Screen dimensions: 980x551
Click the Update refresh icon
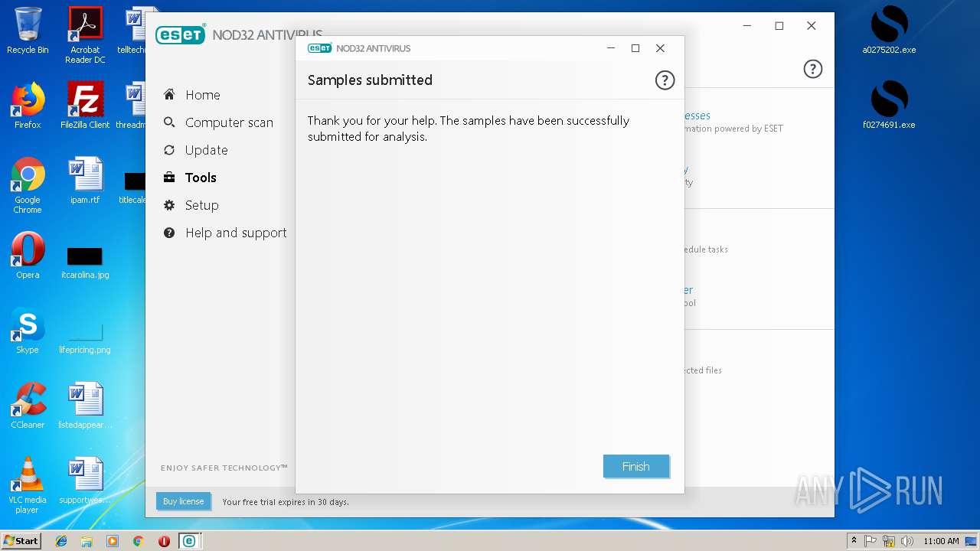pyautogui.click(x=169, y=150)
